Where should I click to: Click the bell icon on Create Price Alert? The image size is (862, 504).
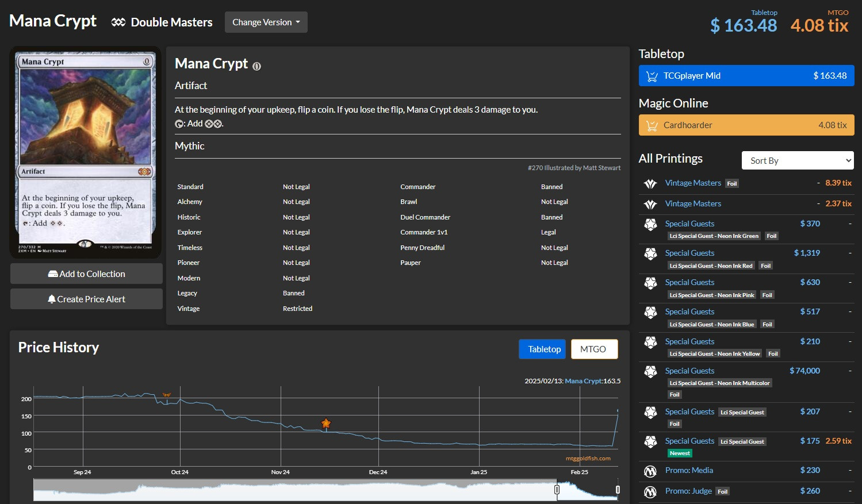tap(52, 299)
